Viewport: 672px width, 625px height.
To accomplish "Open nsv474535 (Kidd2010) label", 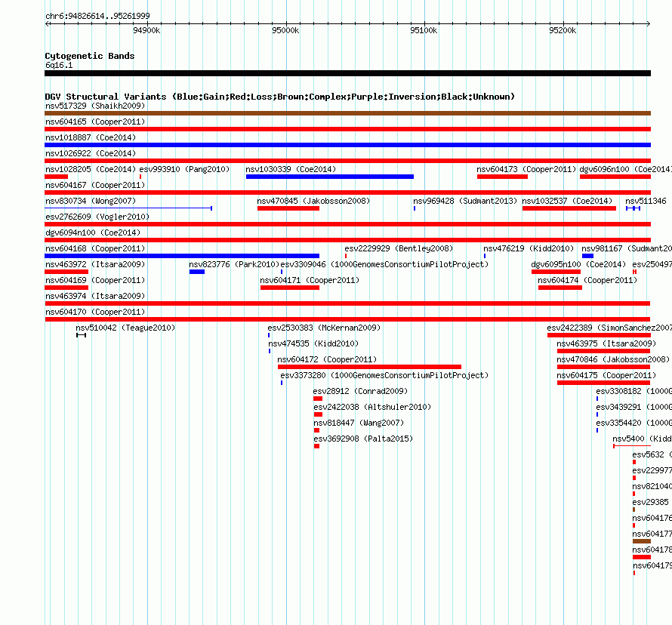I will (313, 343).
